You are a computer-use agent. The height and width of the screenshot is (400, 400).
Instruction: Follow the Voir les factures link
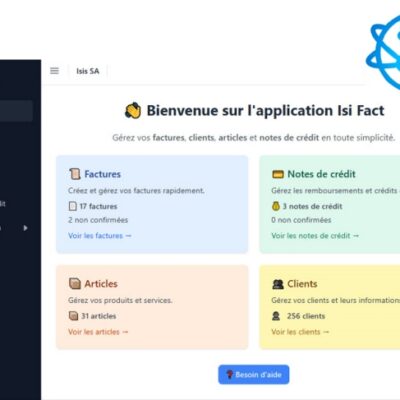click(x=100, y=236)
